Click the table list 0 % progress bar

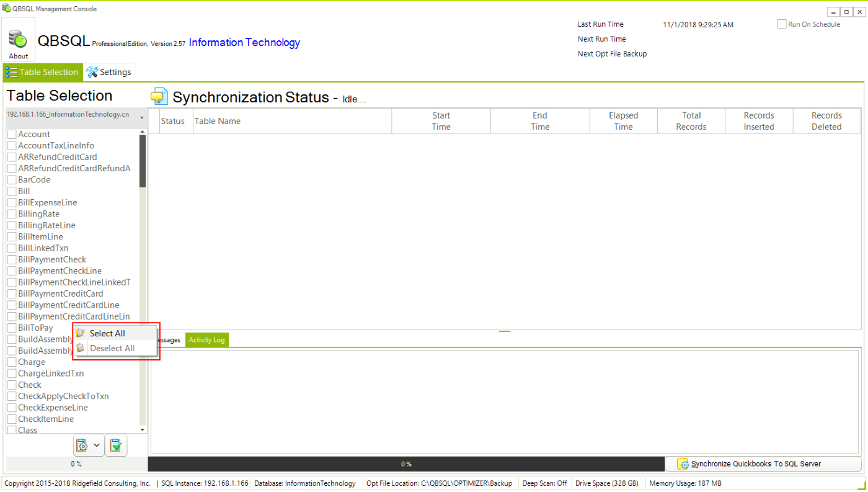tap(76, 463)
